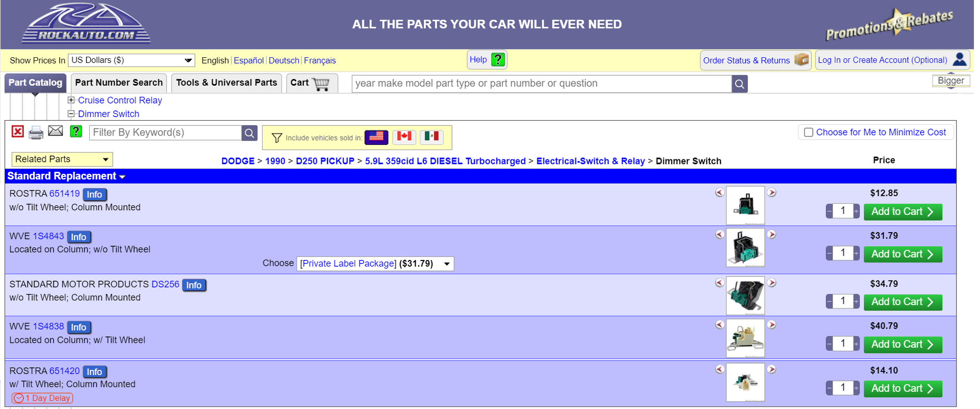View WVE 1S4838 product thumbnail
980x409 pixels.
click(x=745, y=338)
